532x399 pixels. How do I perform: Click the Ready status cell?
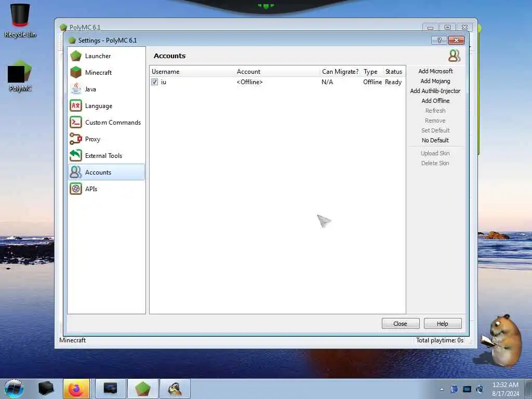pos(393,82)
